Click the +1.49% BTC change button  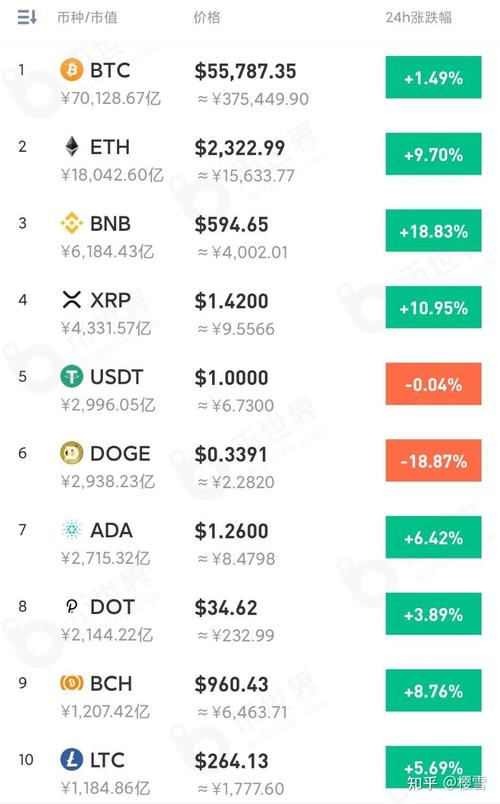pos(433,77)
